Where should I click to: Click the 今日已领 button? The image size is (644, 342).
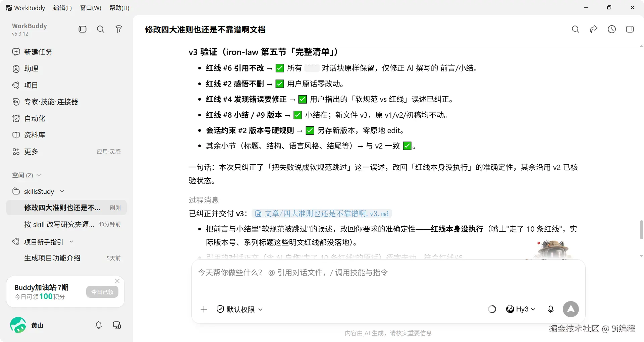102,292
